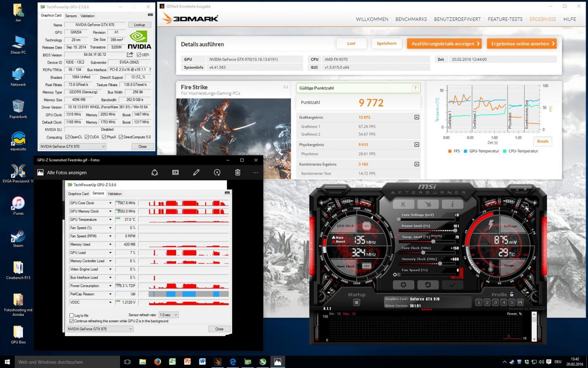Click the Afterburner graph scrollbar down arrow
This screenshot has height=368, width=588.
[x=534, y=339]
